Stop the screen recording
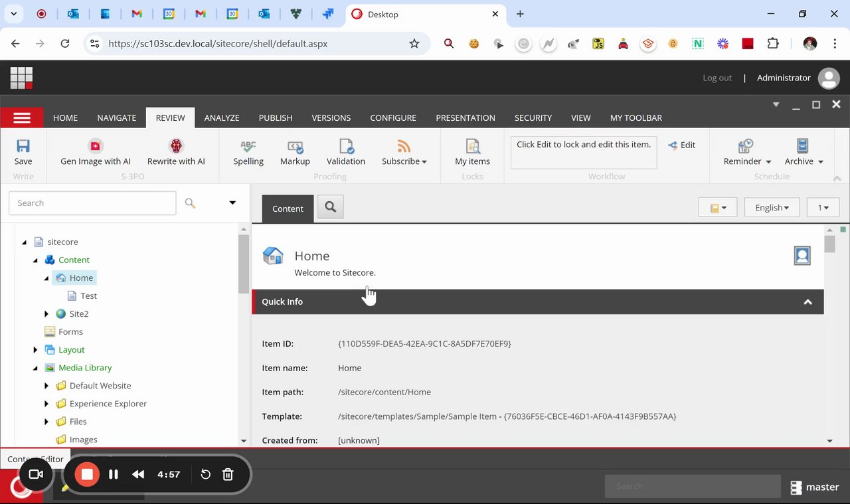850x504 pixels. point(87,474)
